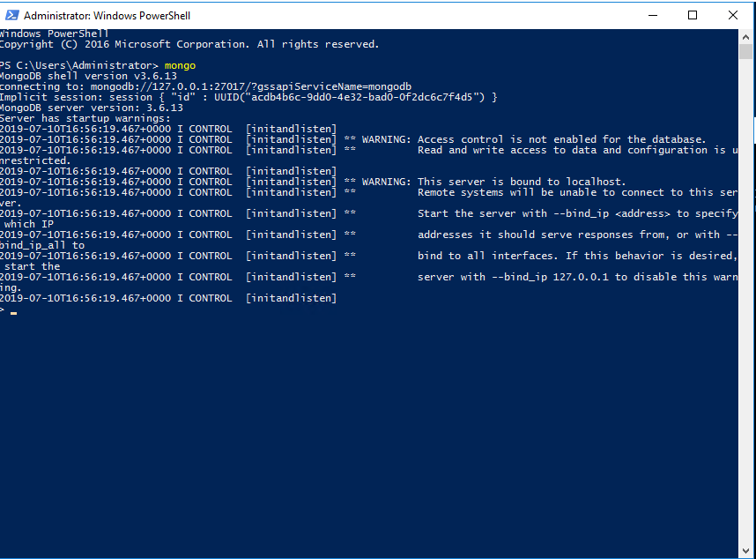Click 'Copyright (C) 2016 Microsoft Corporation' line
This screenshot has width=756, height=559.
(189, 44)
